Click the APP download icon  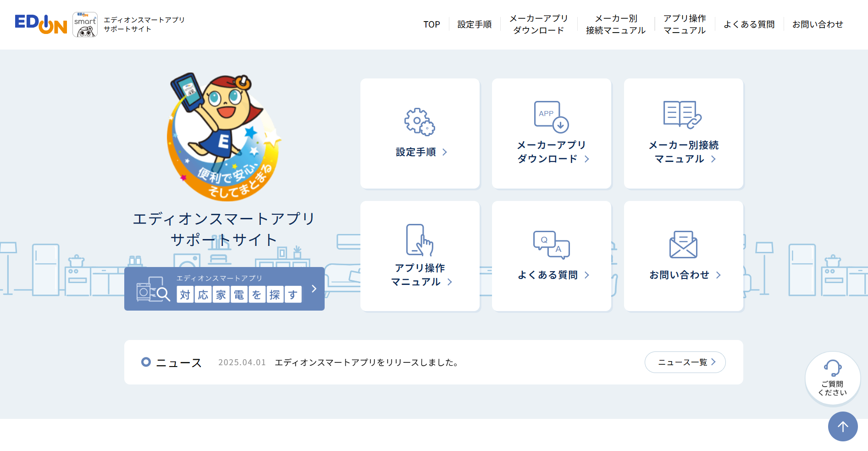(551, 117)
